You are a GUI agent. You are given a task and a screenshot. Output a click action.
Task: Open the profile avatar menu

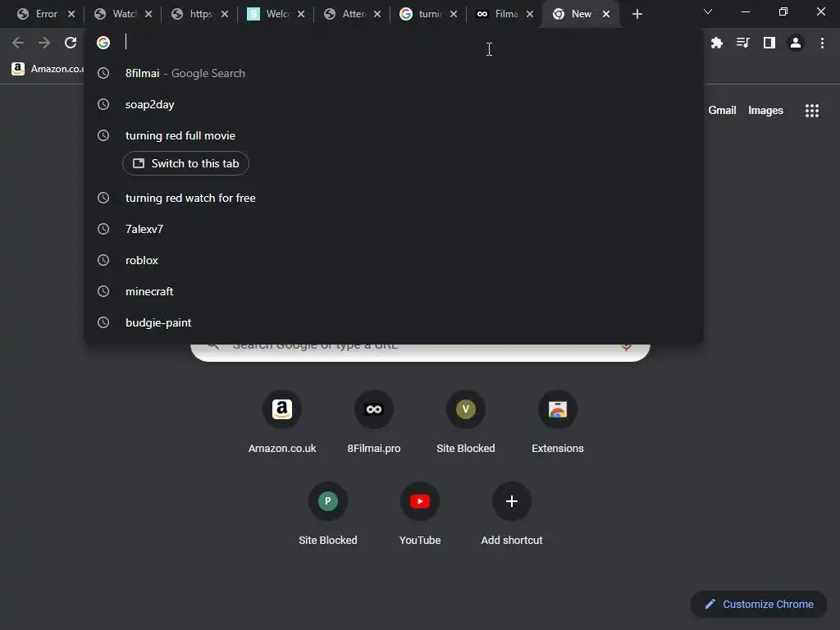pos(796,43)
